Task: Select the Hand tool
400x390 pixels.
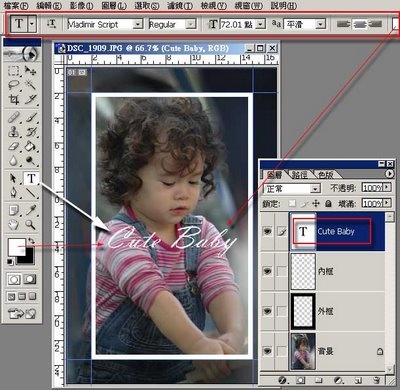Action: (14, 225)
